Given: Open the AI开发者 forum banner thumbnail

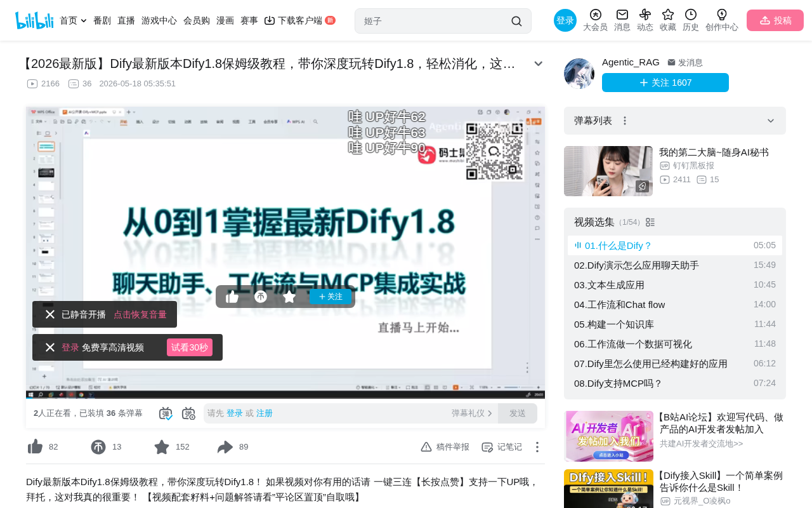Looking at the screenshot, I should coord(608,436).
